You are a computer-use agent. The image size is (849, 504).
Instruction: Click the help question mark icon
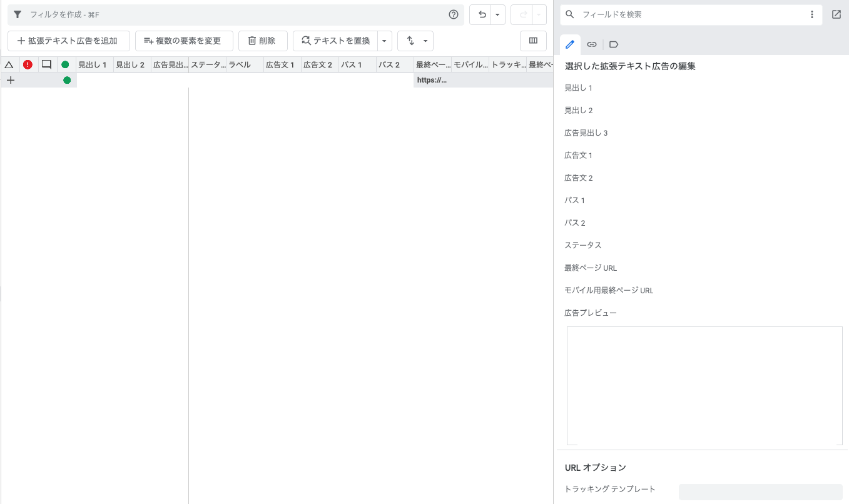(x=454, y=15)
